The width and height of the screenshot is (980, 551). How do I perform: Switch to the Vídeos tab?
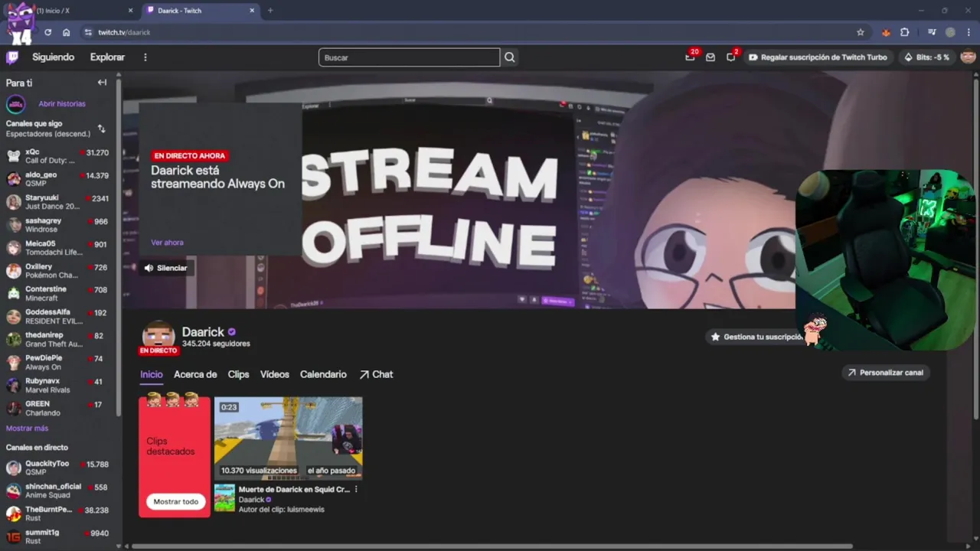tap(274, 374)
